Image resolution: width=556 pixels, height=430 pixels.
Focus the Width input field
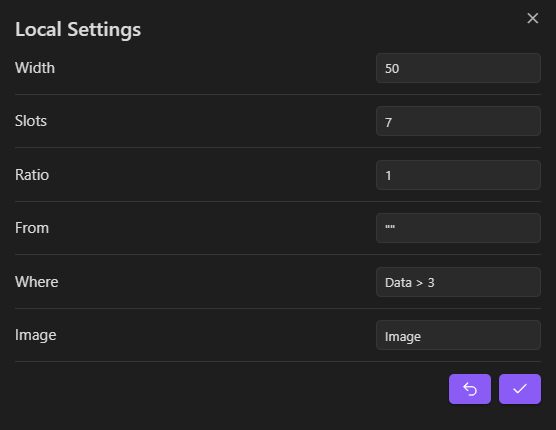[x=458, y=68]
